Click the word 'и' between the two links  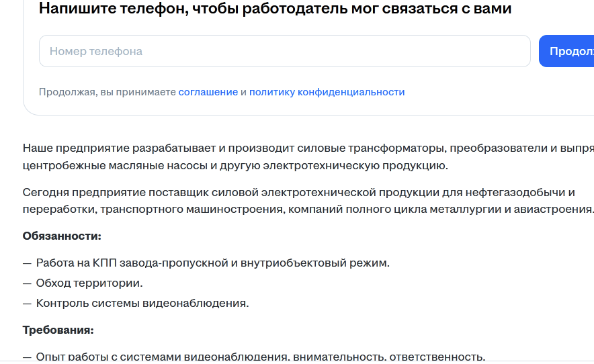(244, 93)
